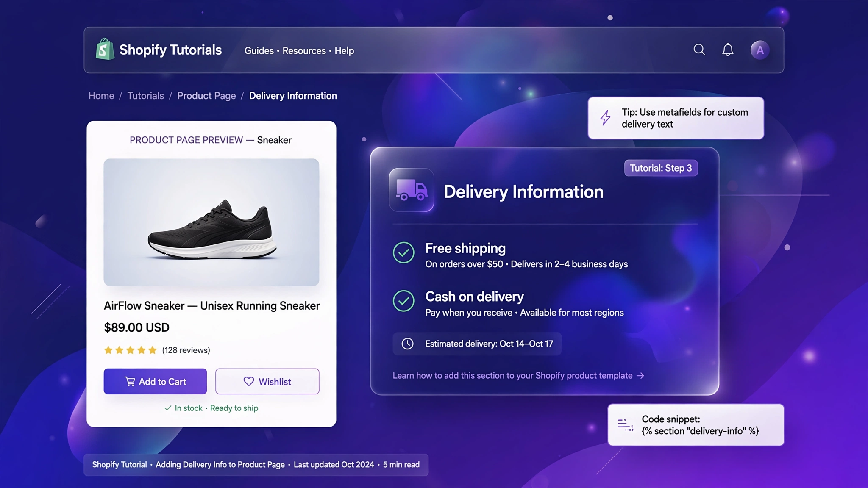
Task: Open the learn how to add section link
Action: click(x=518, y=376)
